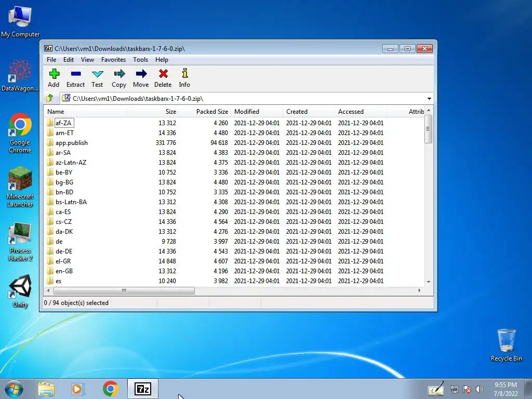The height and width of the screenshot is (399, 532).
Task: Sort list by Size column
Action: point(153,112)
